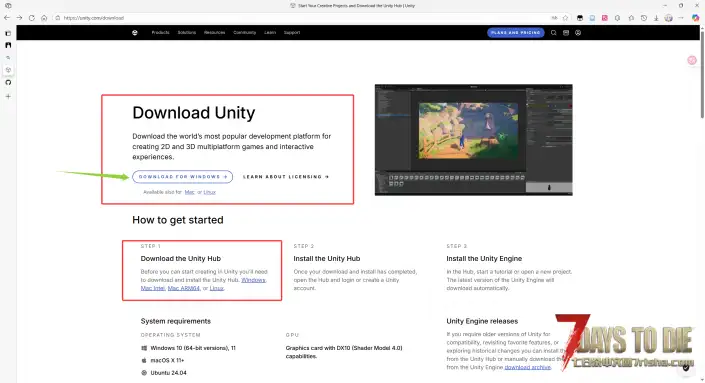Click the Unity editor screenshot image
This screenshot has height=383, width=705.
473,140
